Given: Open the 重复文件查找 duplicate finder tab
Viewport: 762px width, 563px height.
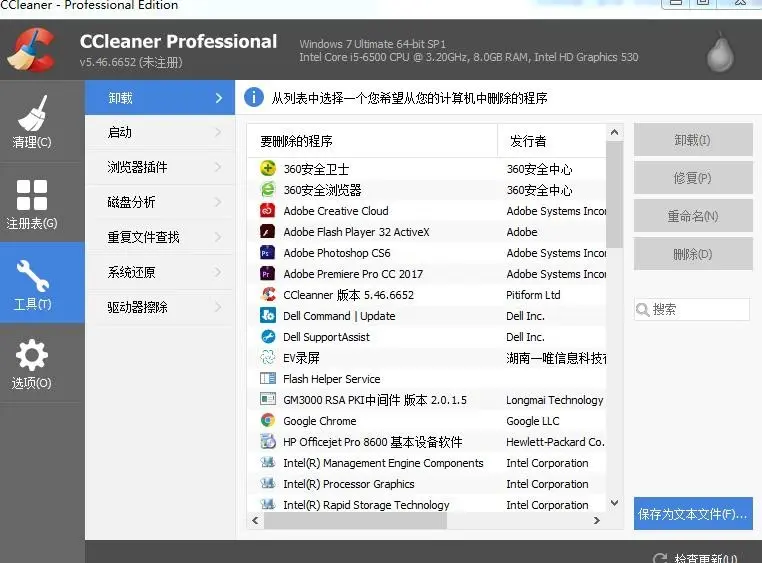Looking at the screenshot, I should 160,237.
